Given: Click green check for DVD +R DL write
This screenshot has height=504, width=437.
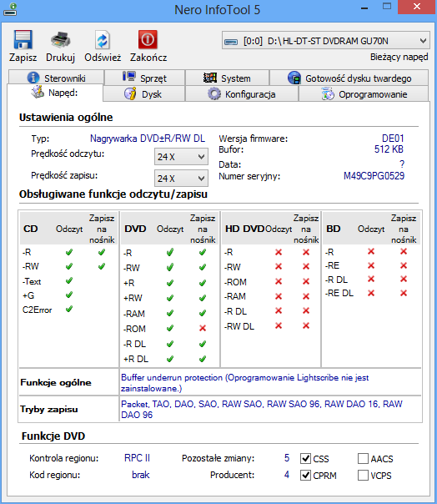Looking at the screenshot, I should (x=202, y=359).
